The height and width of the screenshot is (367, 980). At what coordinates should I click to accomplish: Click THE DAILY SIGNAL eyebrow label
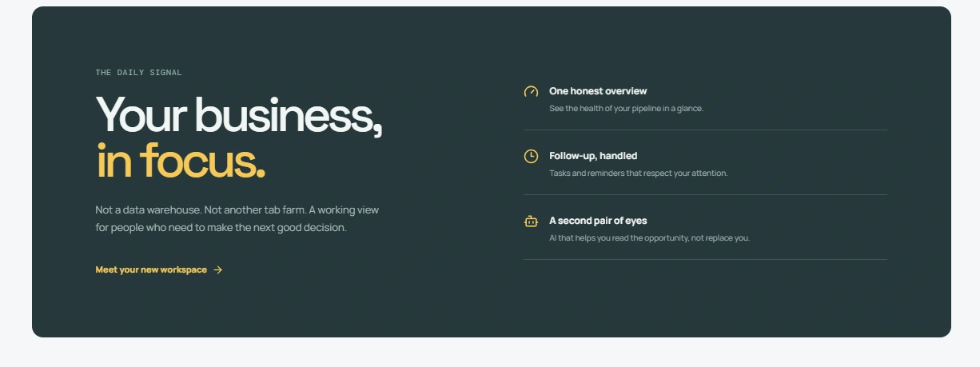click(x=138, y=73)
